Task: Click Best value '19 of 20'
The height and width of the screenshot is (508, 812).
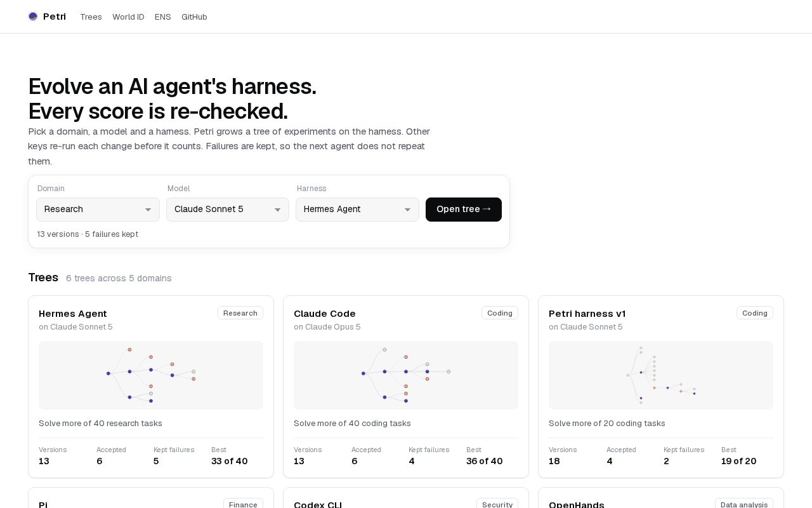Action: (x=739, y=461)
